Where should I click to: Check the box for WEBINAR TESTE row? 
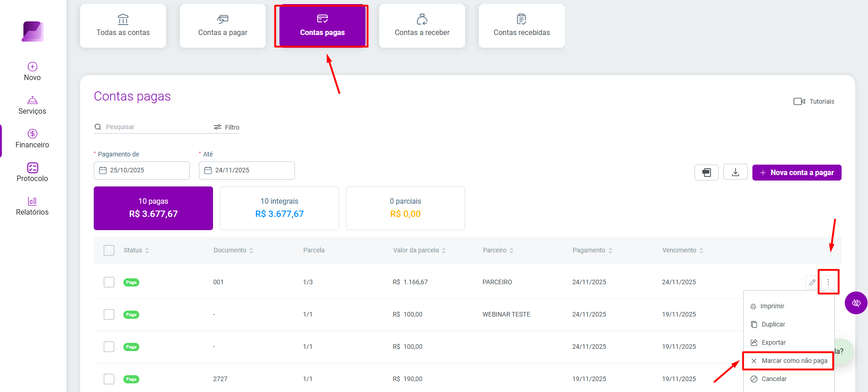pos(109,314)
